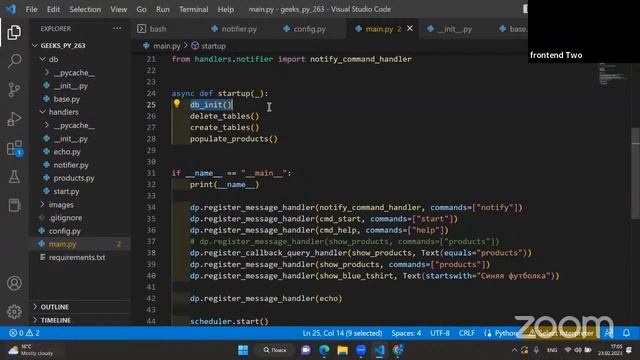Open the Explorer view in activity bar
The image size is (640, 360).
pyautogui.click(x=14, y=32)
